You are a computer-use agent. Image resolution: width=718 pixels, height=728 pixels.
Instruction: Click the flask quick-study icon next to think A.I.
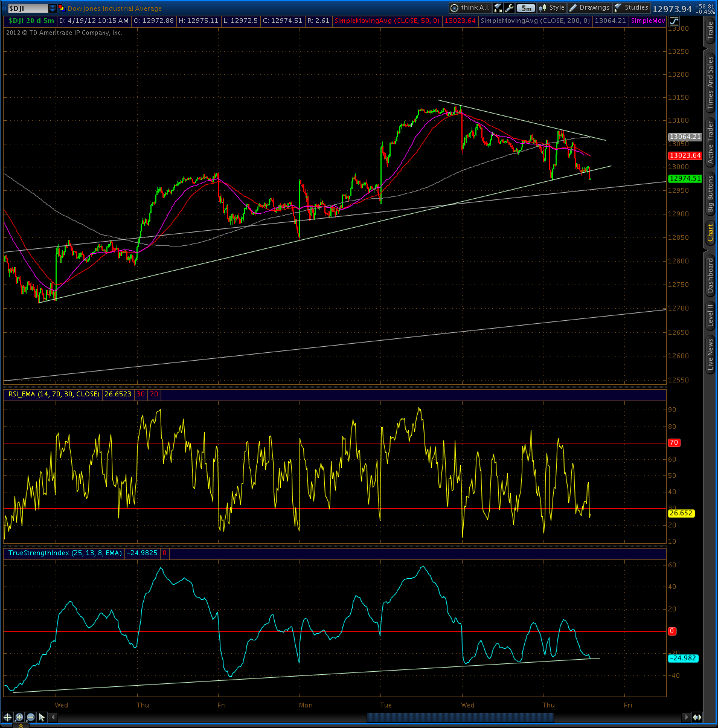point(498,8)
